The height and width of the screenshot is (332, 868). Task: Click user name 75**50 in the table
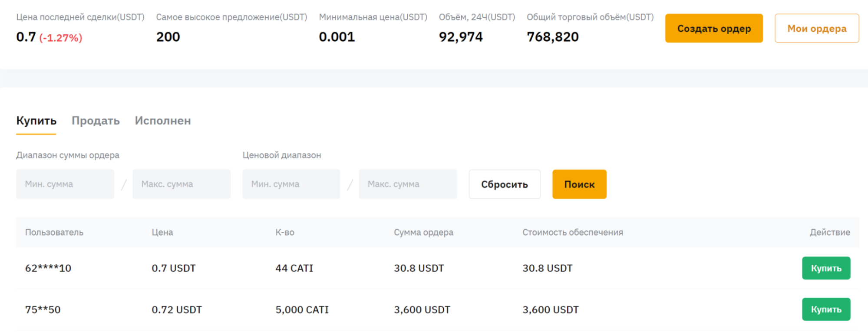pyautogui.click(x=43, y=309)
